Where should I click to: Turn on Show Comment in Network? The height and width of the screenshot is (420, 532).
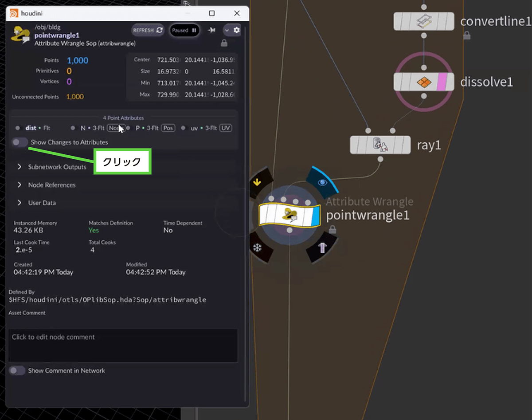17,370
